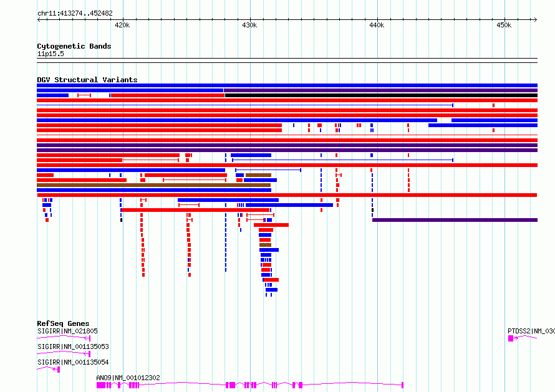This screenshot has height=392, width=555.
Task: Select the small black variant mark near 440k
Action: click(372, 210)
